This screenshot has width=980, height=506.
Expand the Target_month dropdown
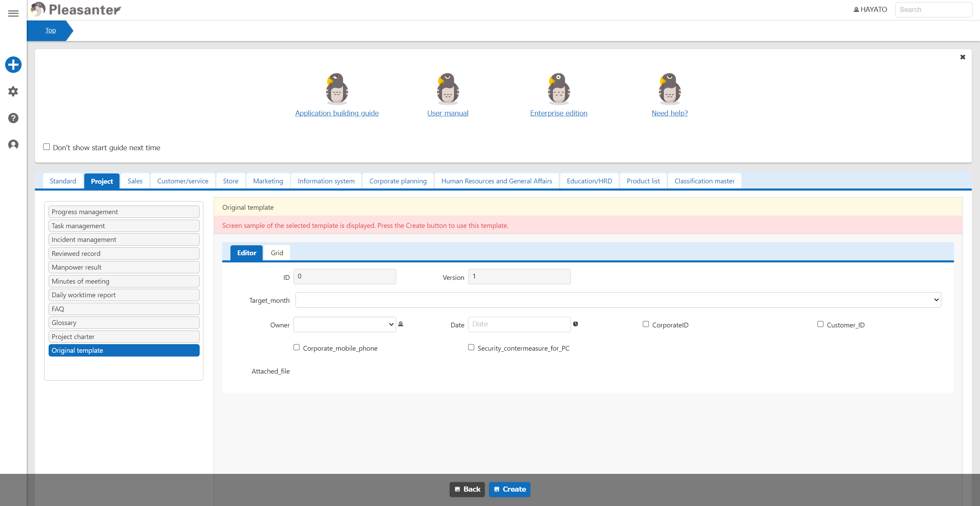pyautogui.click(x=618, y=300)
